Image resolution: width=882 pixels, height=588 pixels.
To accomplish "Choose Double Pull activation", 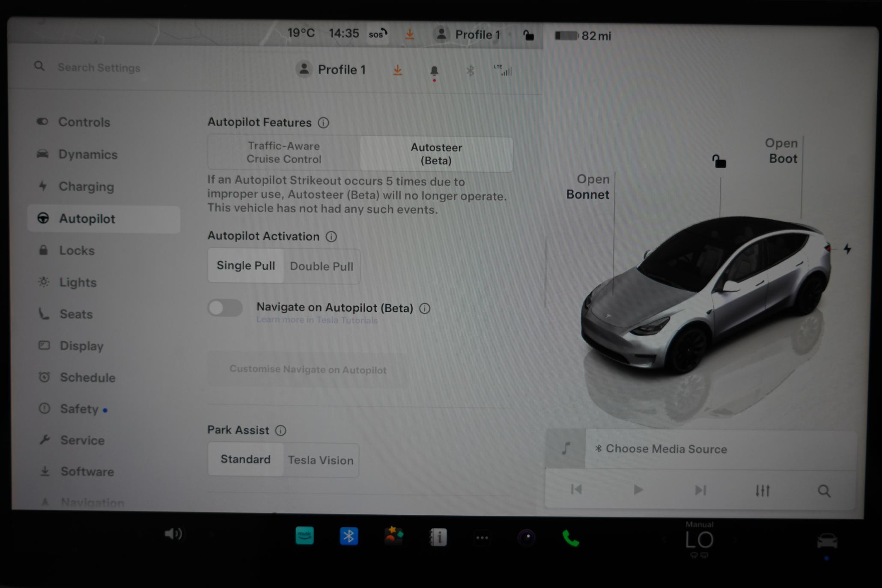I will [322, 266].
